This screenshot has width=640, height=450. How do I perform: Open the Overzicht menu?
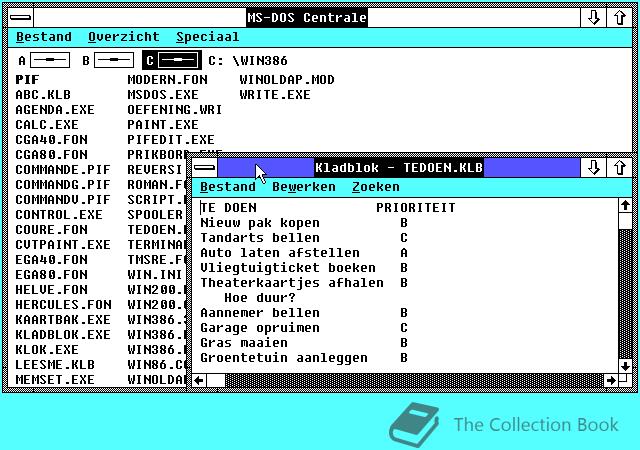click(x=124, y=37)
